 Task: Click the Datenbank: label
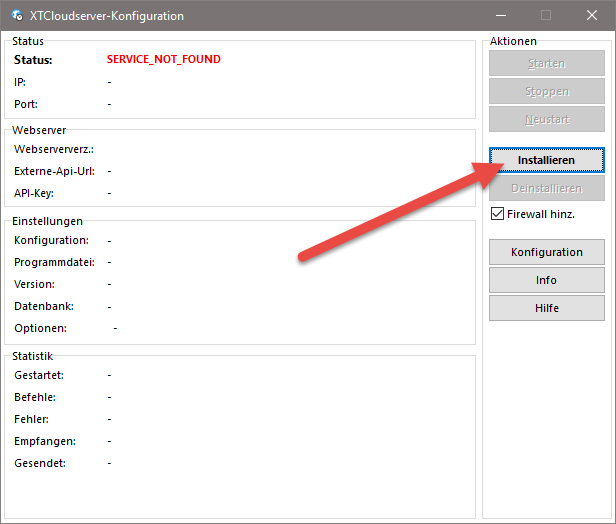(x=44, y=306)
